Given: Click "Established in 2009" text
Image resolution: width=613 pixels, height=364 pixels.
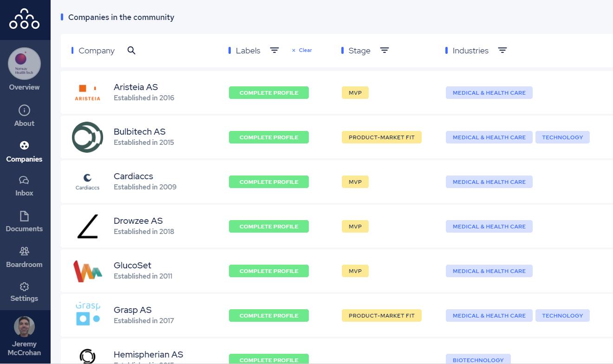Looking at the screenshot, I should coord(145,187).
